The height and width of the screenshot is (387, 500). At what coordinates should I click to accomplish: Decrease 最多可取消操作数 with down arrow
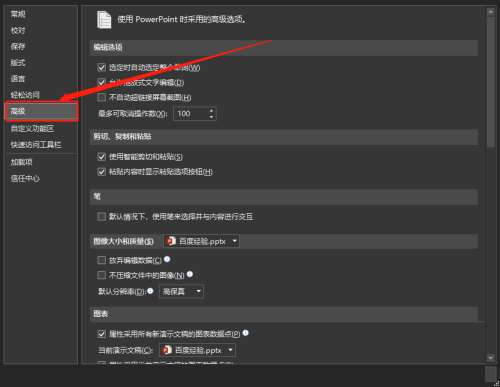(211, 117)
